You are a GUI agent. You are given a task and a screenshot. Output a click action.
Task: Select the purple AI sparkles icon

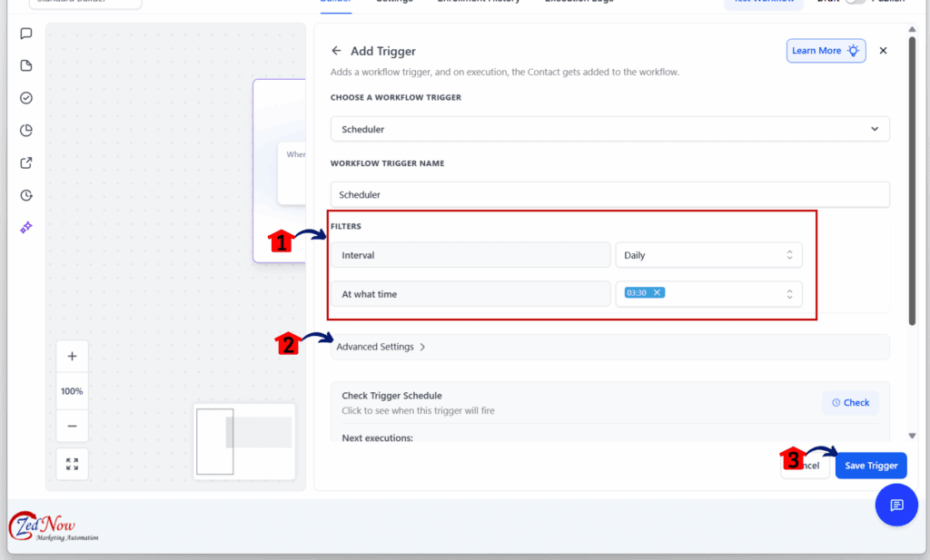pos(25,228)
